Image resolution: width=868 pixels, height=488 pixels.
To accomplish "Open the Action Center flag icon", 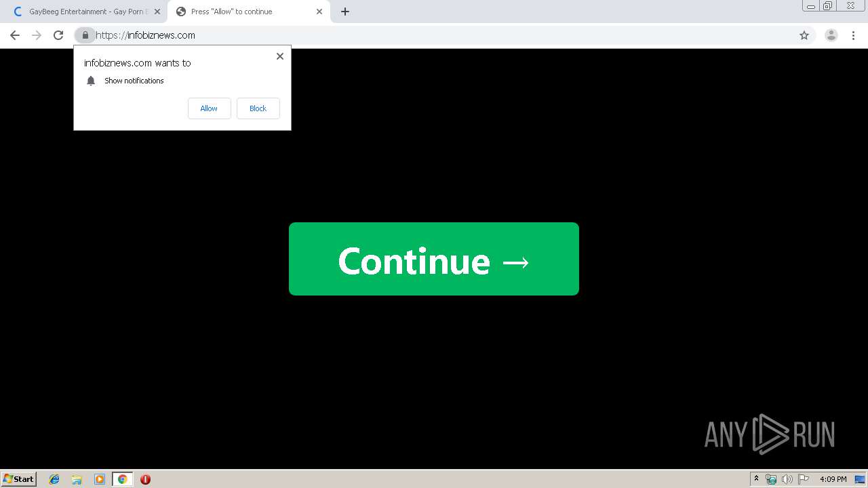I will [x=804, y=479].
